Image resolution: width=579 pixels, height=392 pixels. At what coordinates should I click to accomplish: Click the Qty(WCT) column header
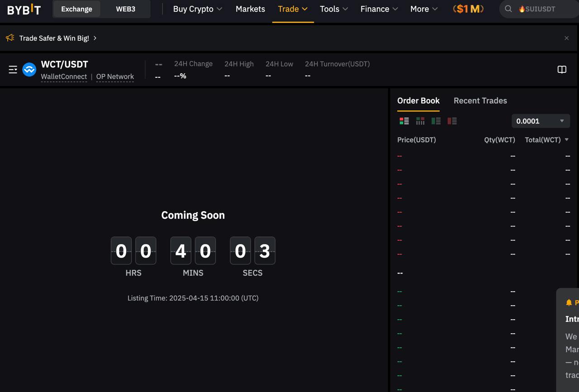499,140
